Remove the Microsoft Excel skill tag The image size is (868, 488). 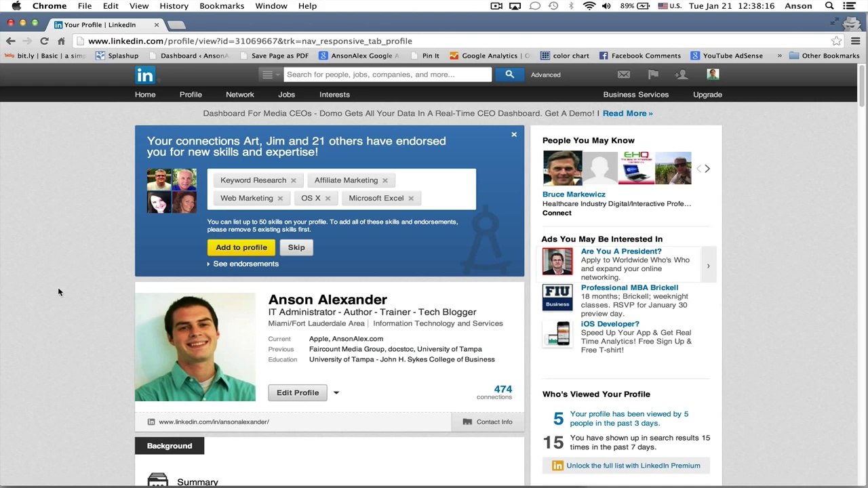pos(411,198)
